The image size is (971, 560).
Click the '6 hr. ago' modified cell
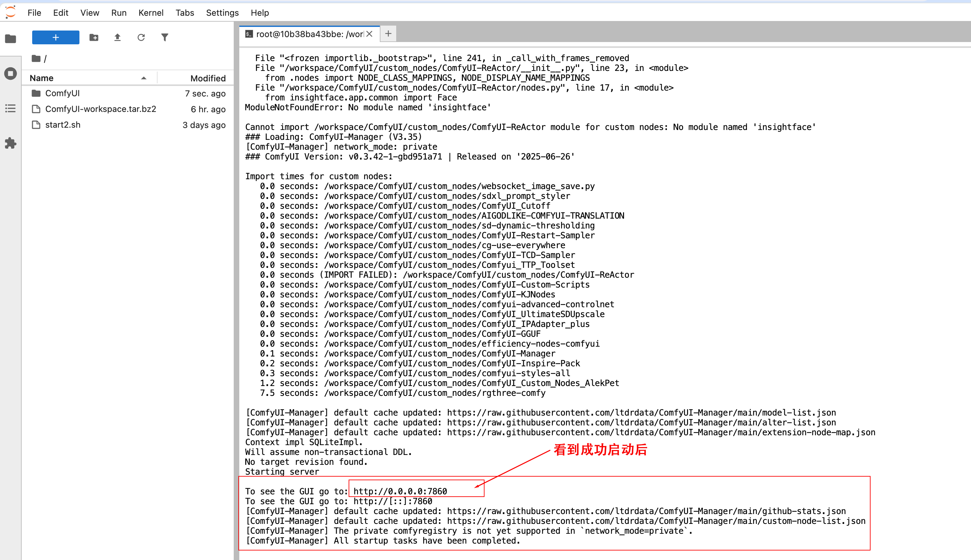[x=208, y=109]
